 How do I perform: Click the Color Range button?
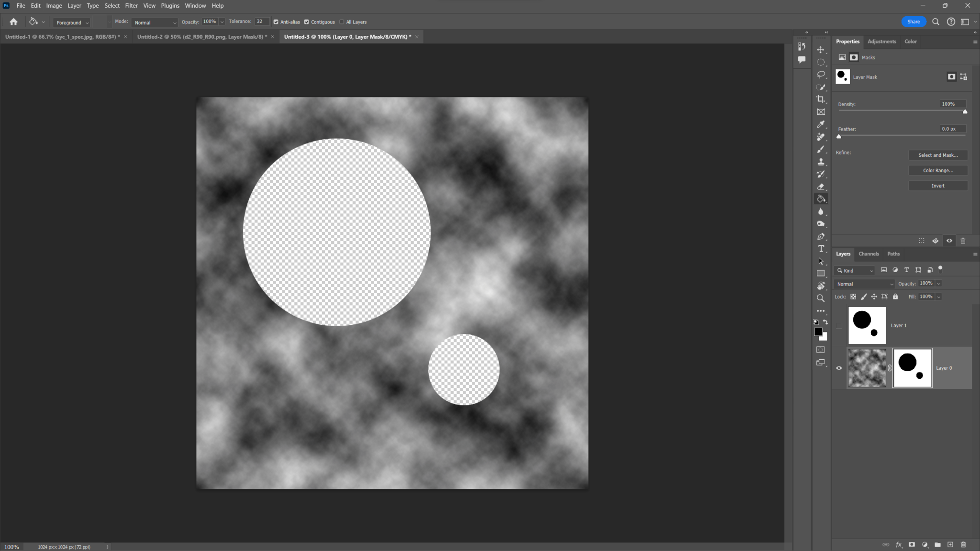pyautogui.click(x=937, y=170)
